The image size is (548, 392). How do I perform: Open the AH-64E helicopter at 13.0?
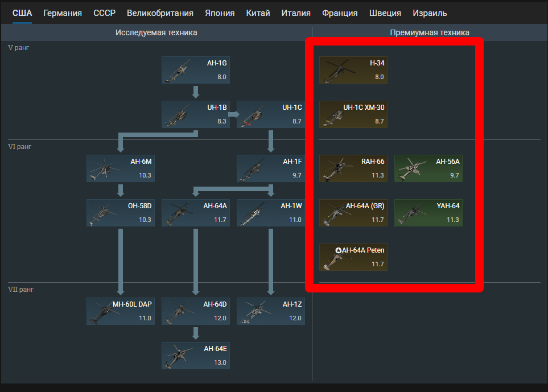195,356
